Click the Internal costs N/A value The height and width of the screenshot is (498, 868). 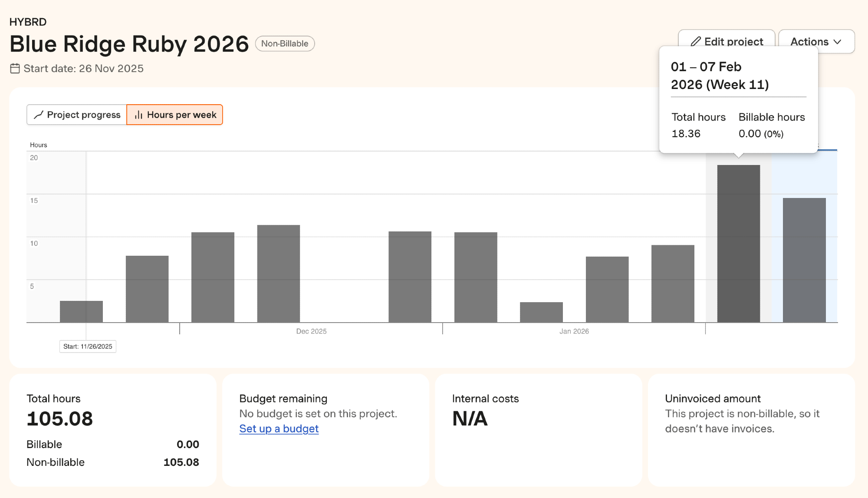[x=470, y=419]
